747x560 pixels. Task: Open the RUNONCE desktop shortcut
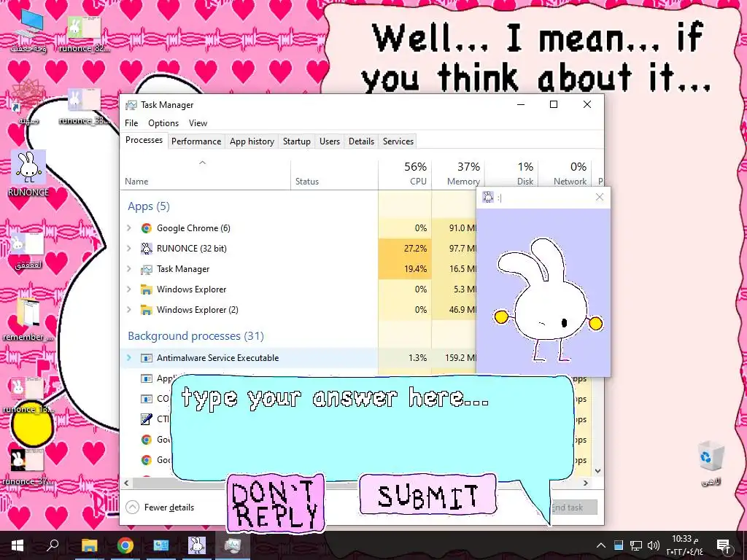coord(28,174)
